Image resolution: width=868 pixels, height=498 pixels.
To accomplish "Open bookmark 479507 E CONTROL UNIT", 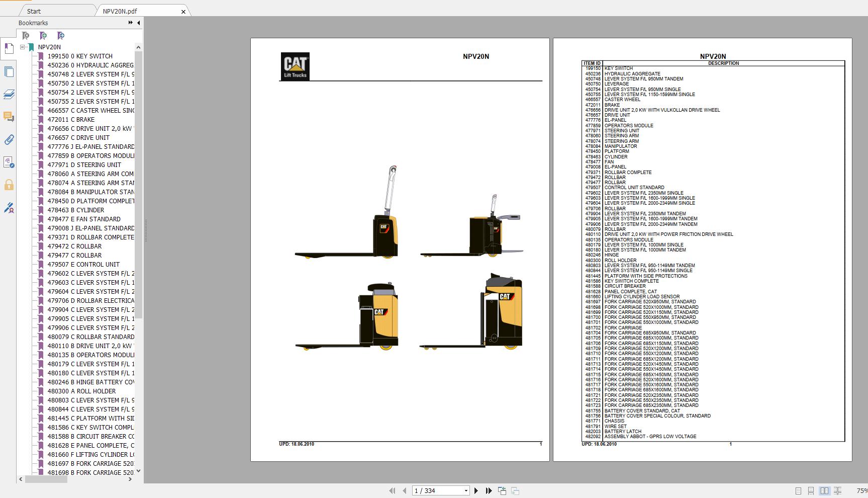I will click(83, 265).
